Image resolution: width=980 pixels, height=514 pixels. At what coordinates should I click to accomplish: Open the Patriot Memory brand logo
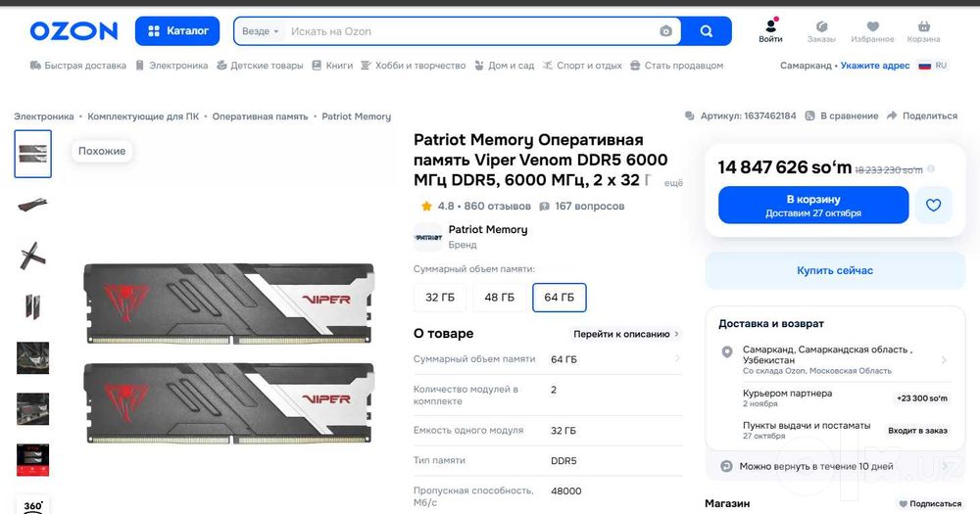429,237
